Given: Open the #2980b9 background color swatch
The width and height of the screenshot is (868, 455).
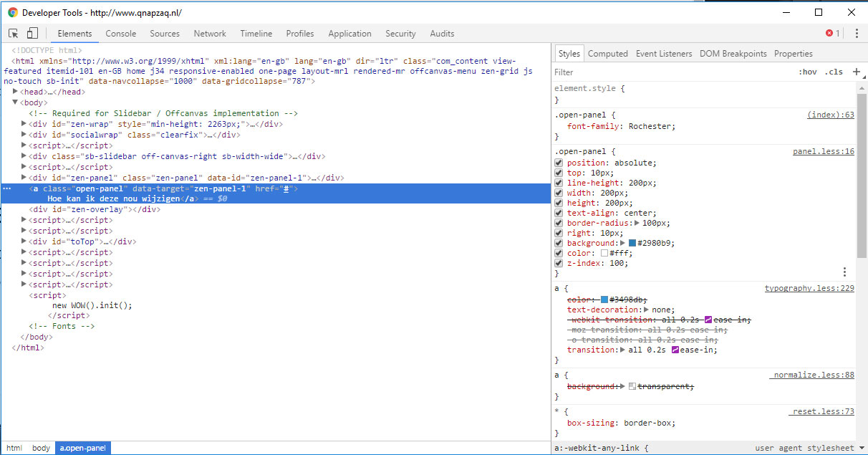Looking at the screenshot, I should pyautogui.click(x=632, y=243).
